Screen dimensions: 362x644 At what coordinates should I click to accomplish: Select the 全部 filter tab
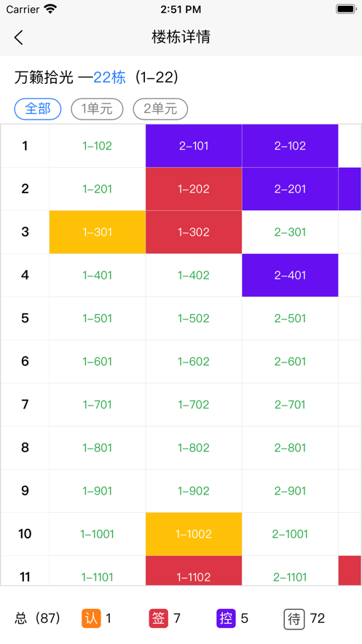click(x=38, y=109)
